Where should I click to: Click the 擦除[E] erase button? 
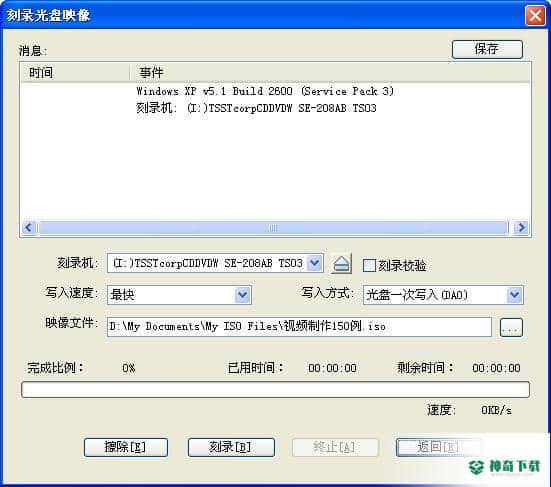pos(126,447)
